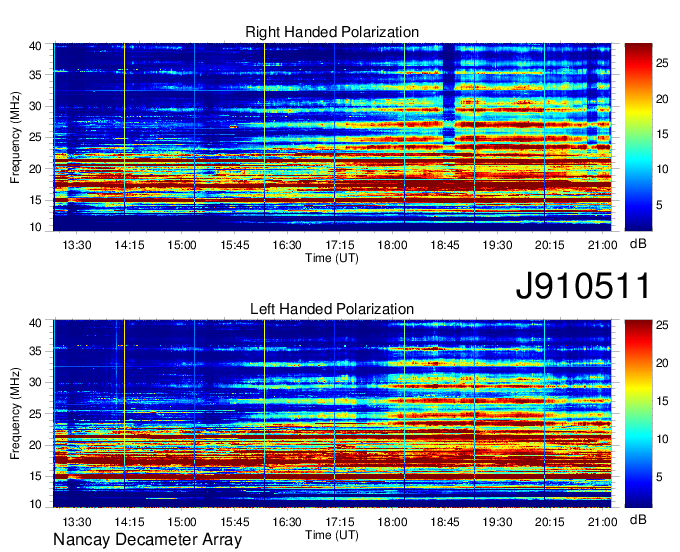Click the 35 MHz tick on the Right Handed plot
Viewport: 680px width, 552px height.
(35, 75)
